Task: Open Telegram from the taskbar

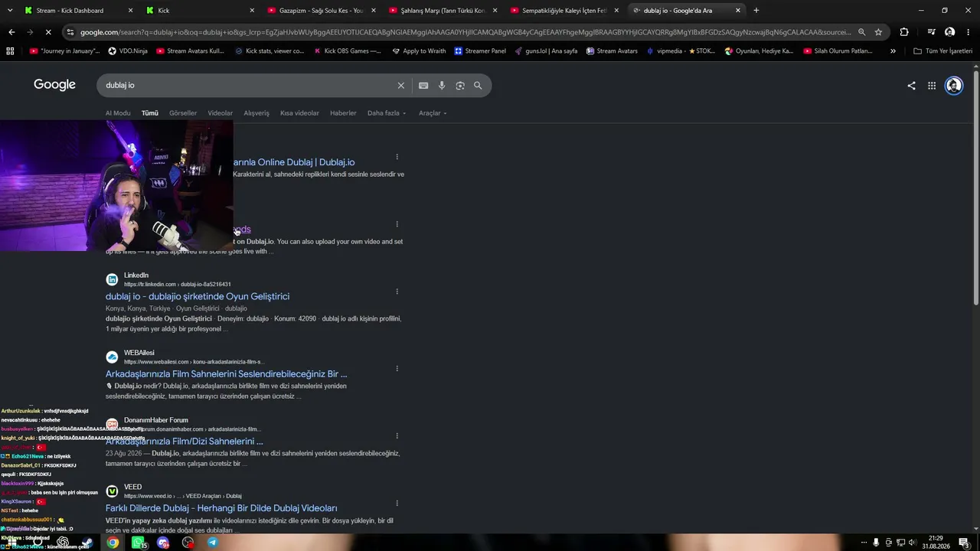Action: (213, 543)
